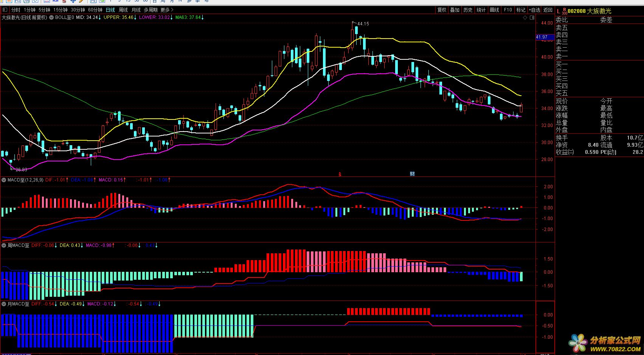Open the BOLL至0 indicator dropdown arrow
Viewport: 644px width, 355px height.
[51, 17]
